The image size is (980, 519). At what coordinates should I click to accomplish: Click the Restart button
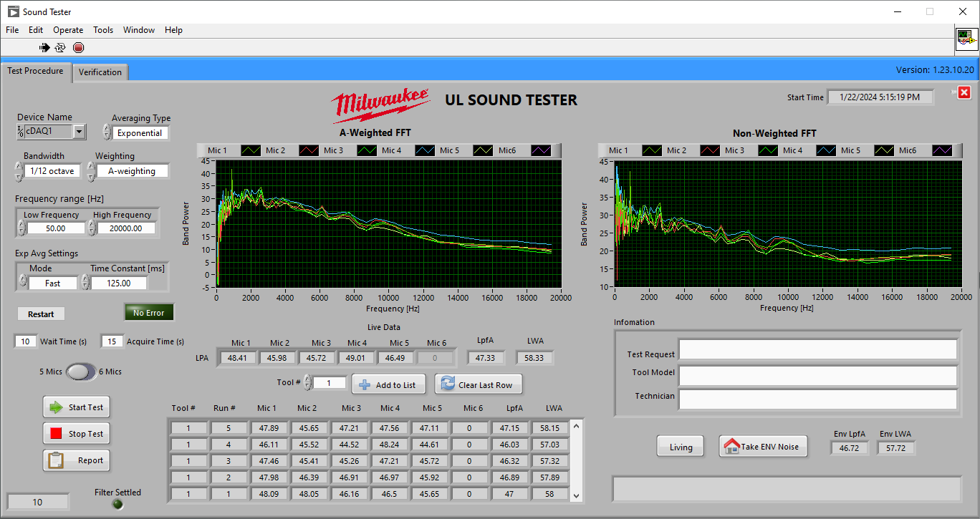[x=41, y=314]
